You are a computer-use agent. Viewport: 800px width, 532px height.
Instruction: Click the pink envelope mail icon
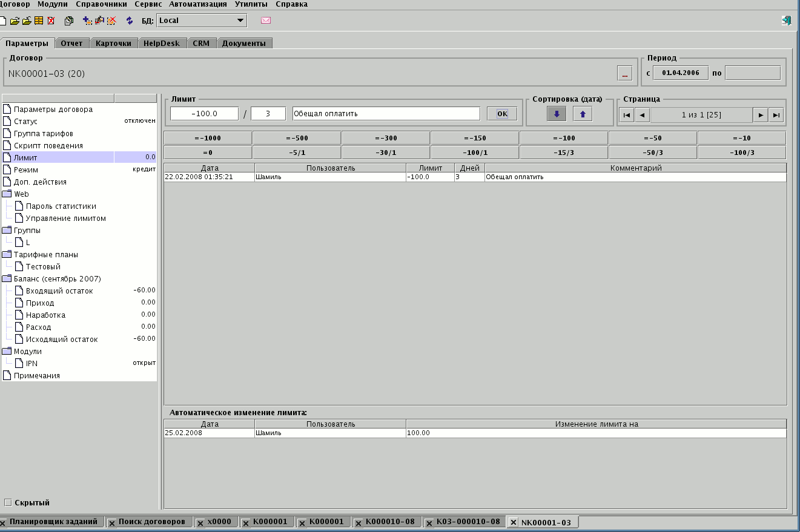pos(266,21)
